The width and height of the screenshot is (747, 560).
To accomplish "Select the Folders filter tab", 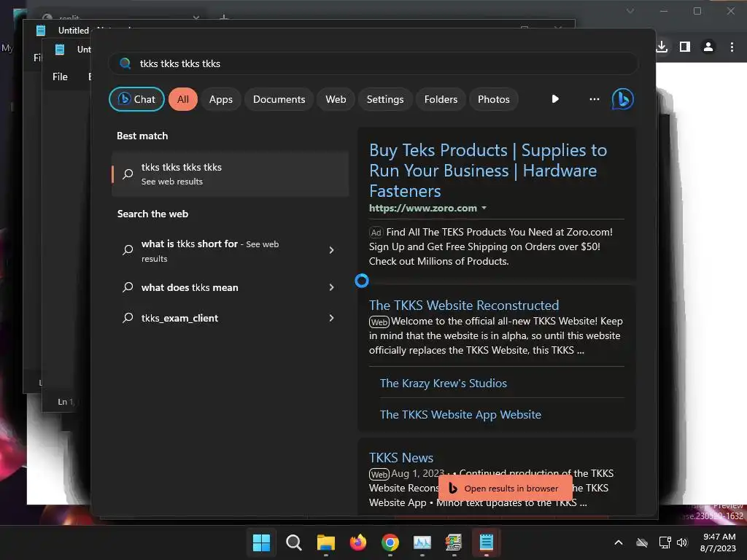I will [x=441, y=99].
